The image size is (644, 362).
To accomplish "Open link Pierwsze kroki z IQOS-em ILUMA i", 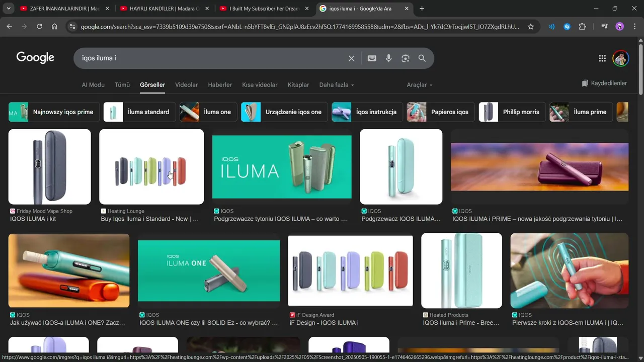I will 568,323.
